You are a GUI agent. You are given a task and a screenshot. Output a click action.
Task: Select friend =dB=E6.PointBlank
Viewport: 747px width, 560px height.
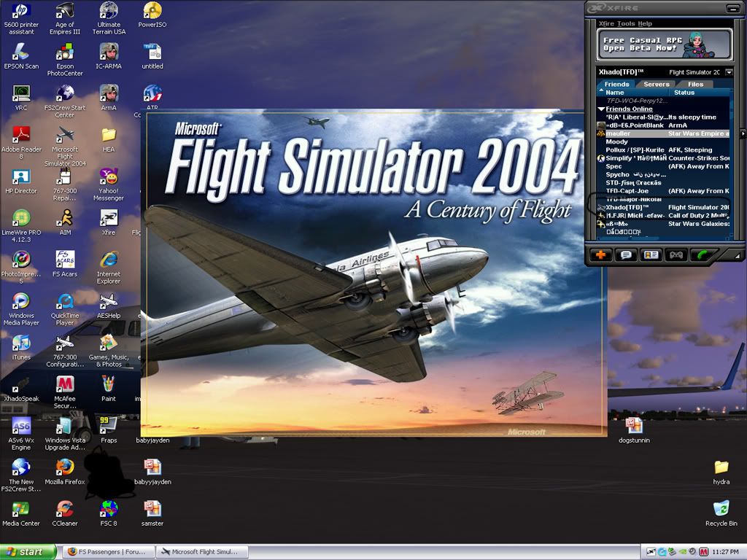[663, 125]
